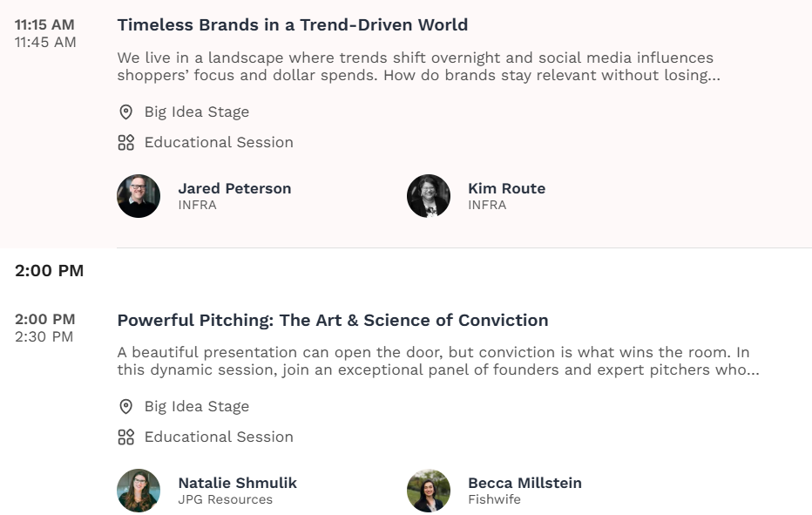View Becca Millstein speaker name
The image size is (812, 515).
pyautogui.click(x=524, y=483)
